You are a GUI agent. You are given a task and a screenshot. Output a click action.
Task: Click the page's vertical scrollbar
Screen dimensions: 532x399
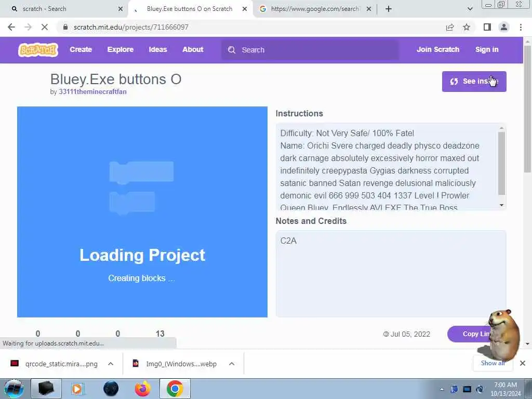[x=527, y=109]
